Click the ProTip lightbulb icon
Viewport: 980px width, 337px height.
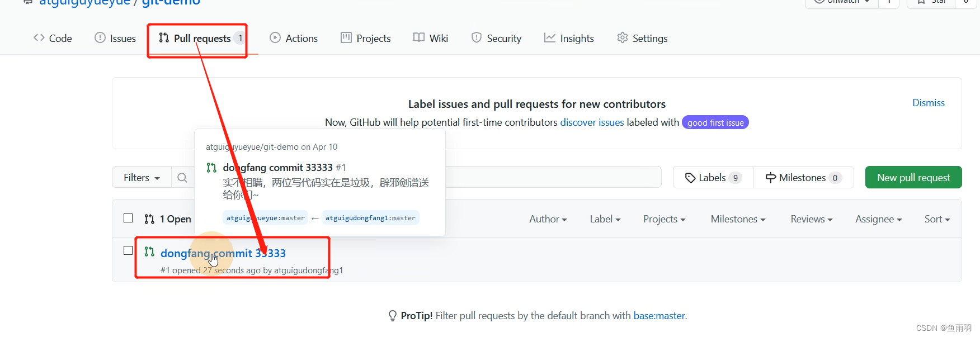tap(393, 316)
